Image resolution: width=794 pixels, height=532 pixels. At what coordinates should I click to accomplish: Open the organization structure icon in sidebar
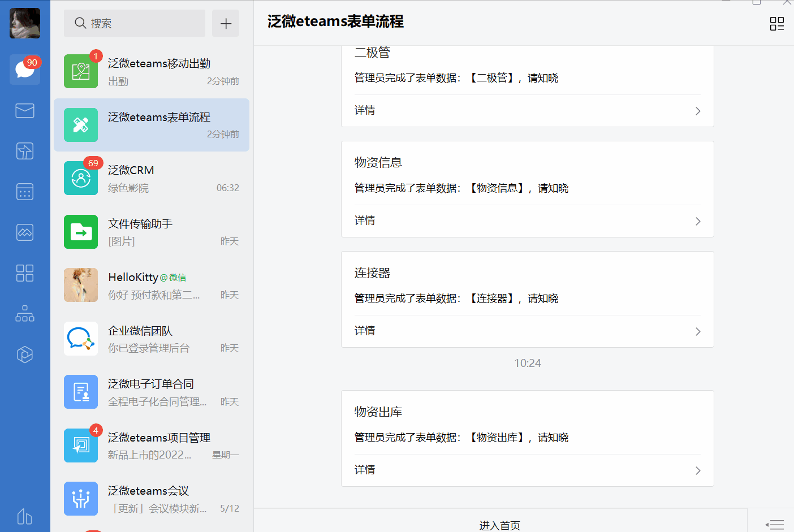25,314
